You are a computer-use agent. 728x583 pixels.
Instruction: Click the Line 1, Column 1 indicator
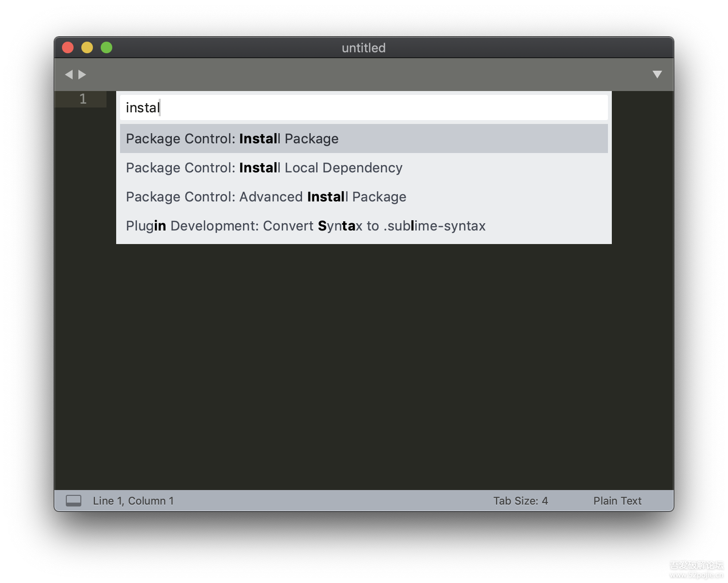(133, 501)
